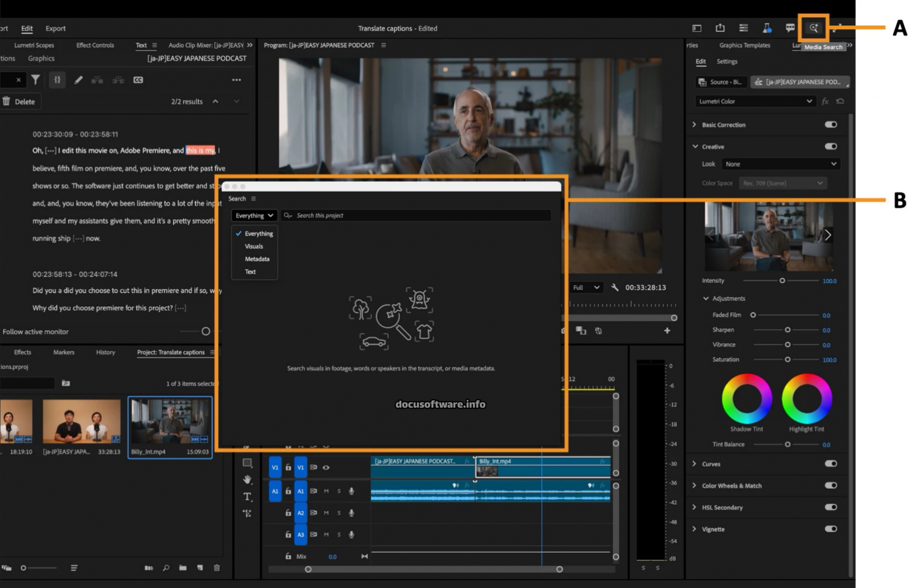
Task: Toggle the Creative section switch in Lumetri Color
Action: 830,146
